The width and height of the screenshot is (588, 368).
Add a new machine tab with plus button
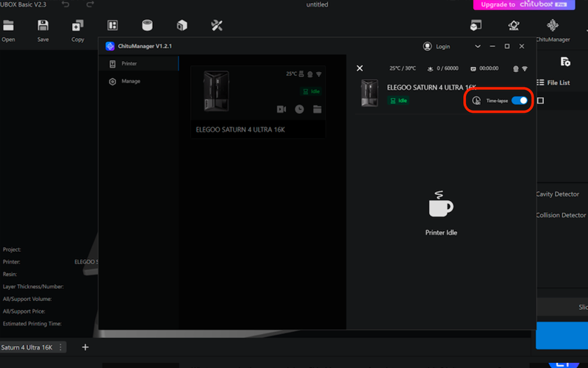[85, 347]
